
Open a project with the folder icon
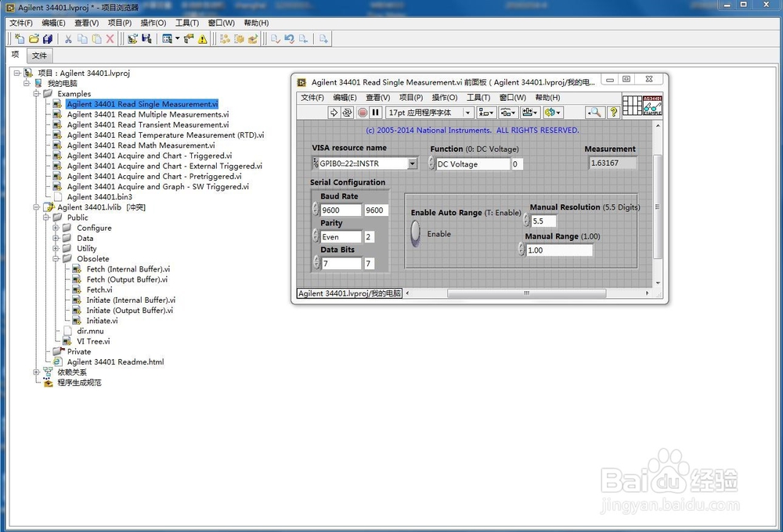pos(34,38)
